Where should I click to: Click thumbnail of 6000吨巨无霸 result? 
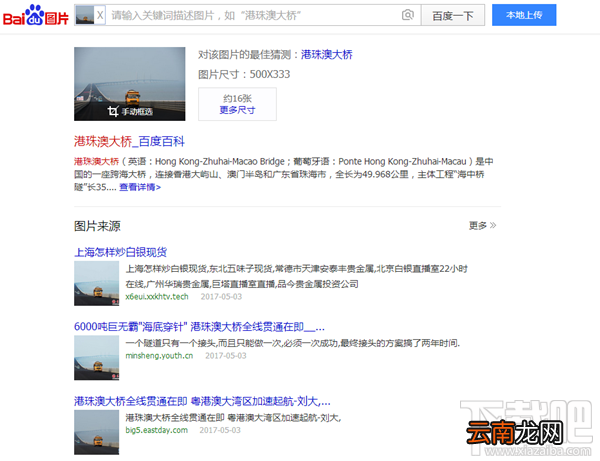coord(96,358)
